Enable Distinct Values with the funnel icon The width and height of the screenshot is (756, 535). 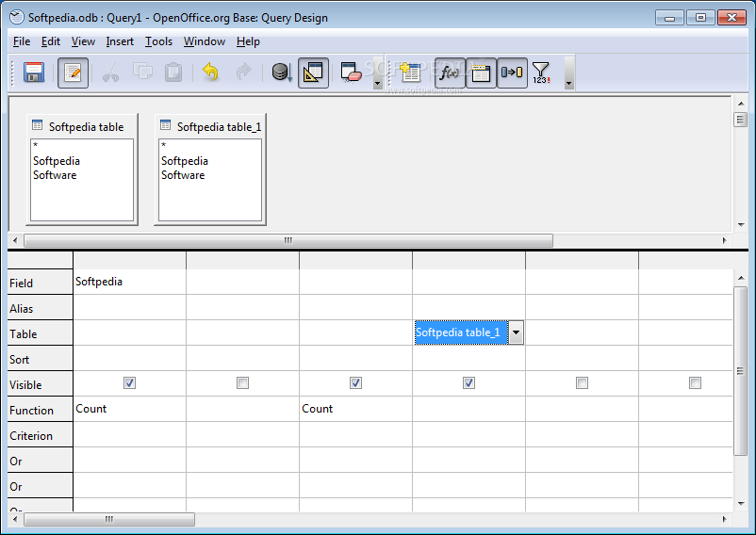pos(541,73)
